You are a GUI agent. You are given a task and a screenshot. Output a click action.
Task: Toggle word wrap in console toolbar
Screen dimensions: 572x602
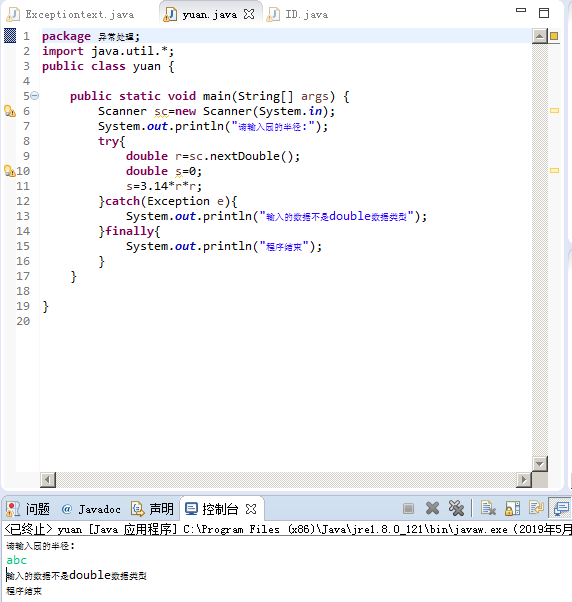(x=536, y=509)
